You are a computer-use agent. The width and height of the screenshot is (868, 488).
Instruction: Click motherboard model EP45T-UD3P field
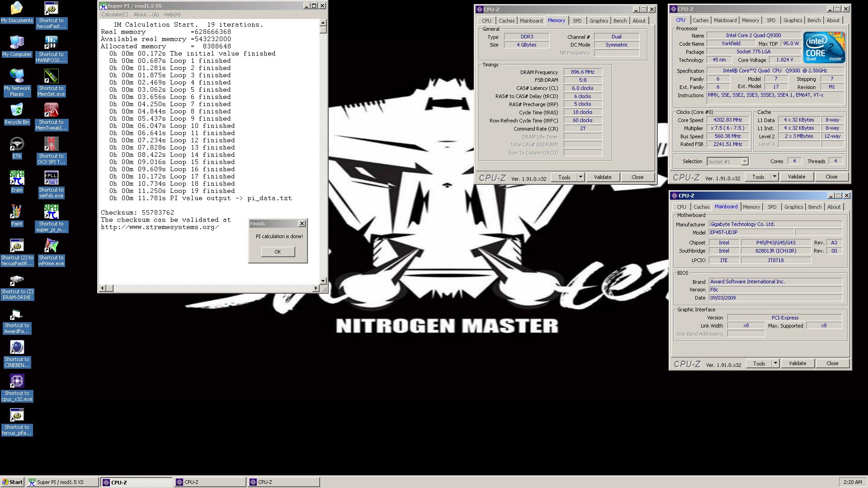[x=750, y=232]
